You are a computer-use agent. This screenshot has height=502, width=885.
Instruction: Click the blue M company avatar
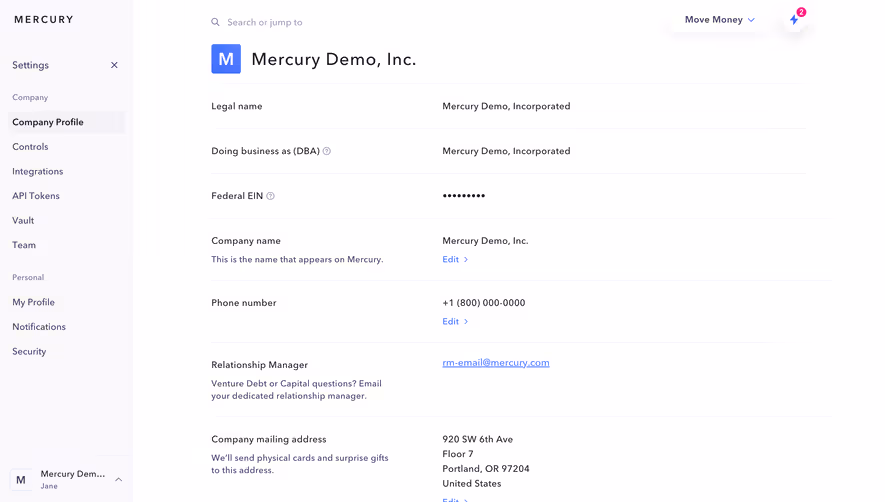226,59
